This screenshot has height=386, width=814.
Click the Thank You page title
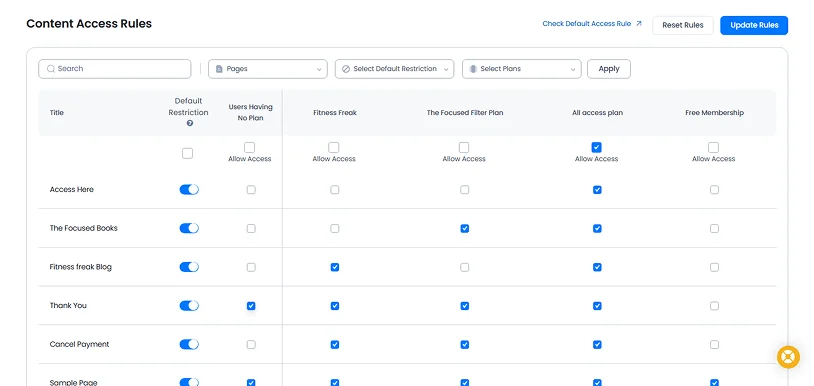click(x=68, y=306)
